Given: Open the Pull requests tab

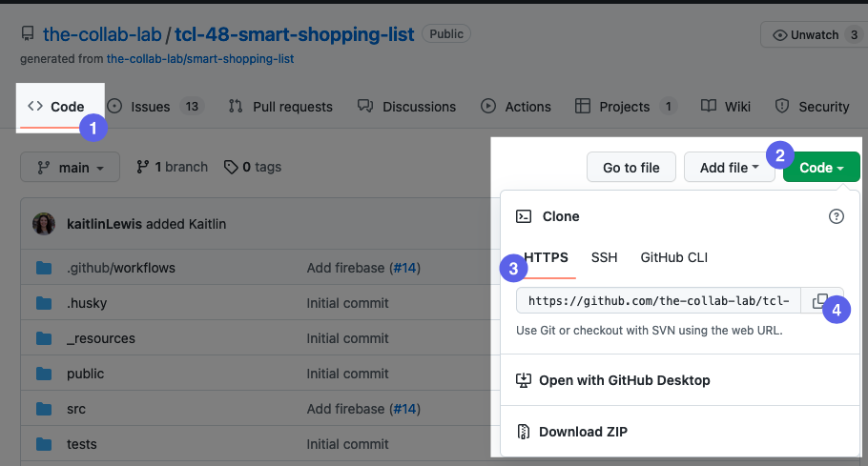Looking at the screenshot, I should [x=280, y=106].
